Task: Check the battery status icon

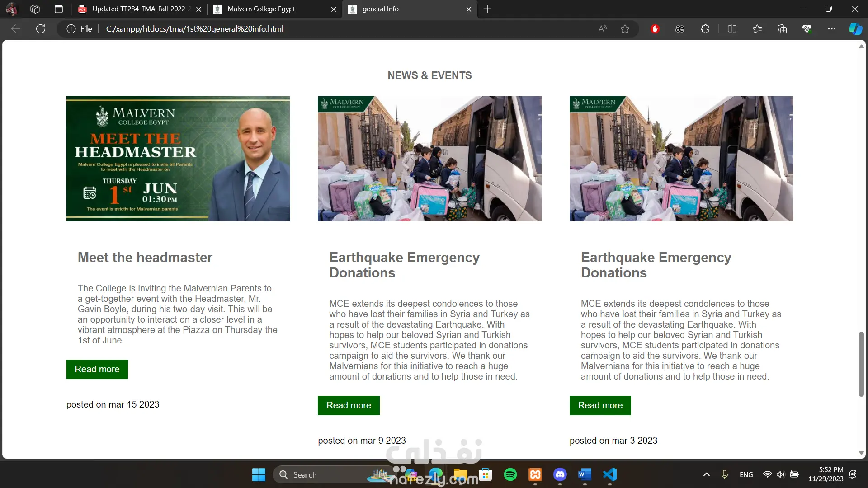Action: 794,474
